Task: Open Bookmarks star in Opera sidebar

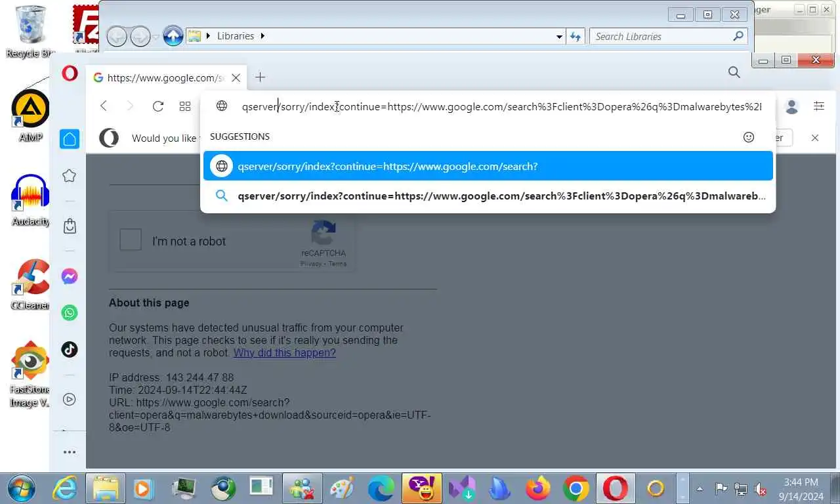Action: coord(70,176)
